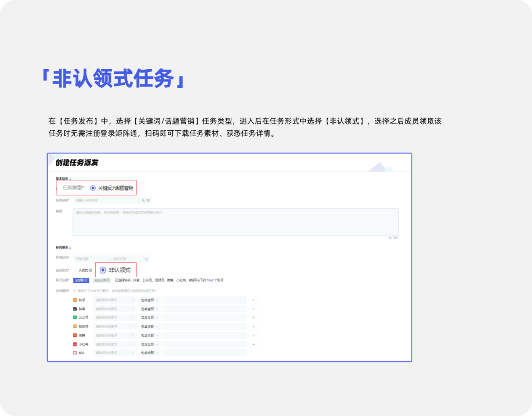Select the 关键词/话题营销 task type radio
The width and height of the screenshot is (532, 416).
click(x=93, y=188)
